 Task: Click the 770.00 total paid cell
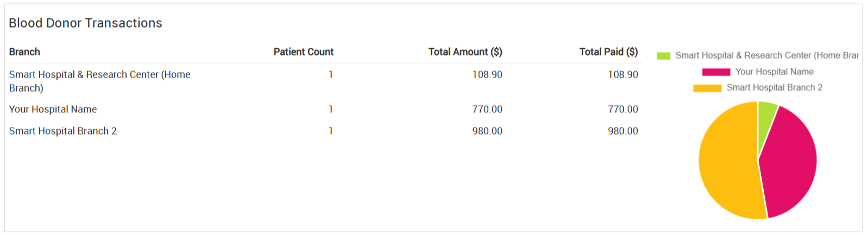pyautogui.click(x=623, y=109)
